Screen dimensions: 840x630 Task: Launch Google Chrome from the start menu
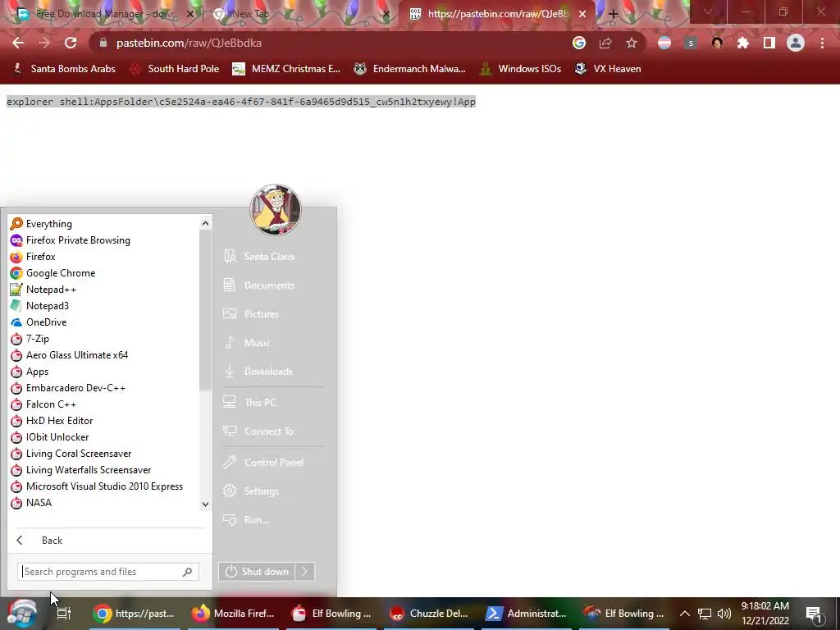click(104, 273)
